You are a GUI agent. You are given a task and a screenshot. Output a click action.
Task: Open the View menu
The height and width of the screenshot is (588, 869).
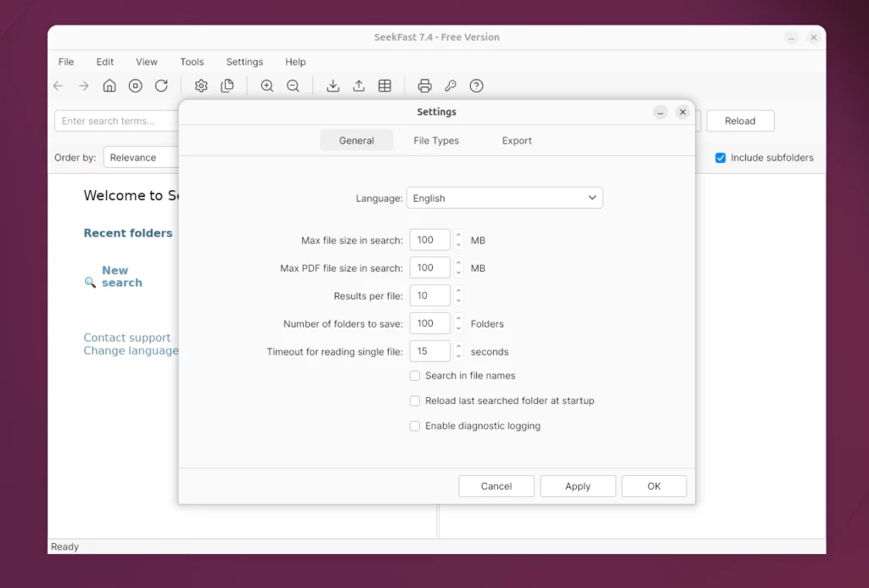(146, 62)
